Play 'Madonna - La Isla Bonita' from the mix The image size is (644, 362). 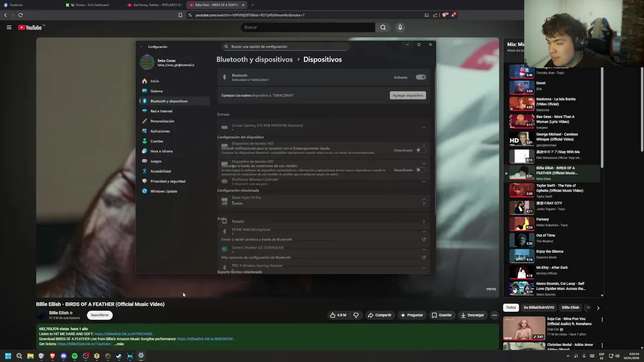click(522, 104)
